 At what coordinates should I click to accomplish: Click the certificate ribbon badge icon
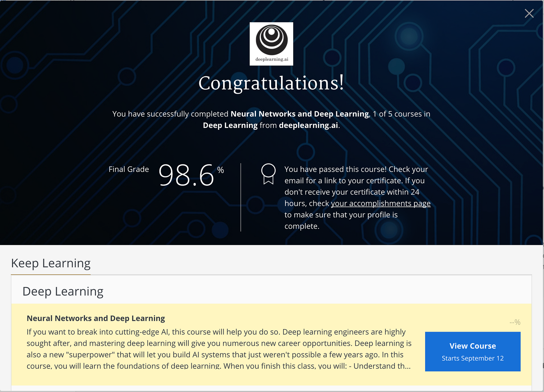coord(268,174)
